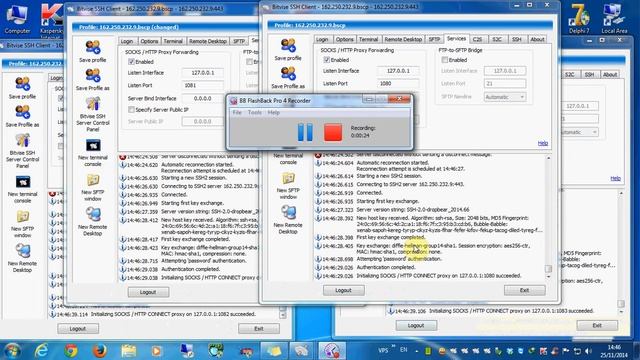
Task: Click Exit button in back-right window
Action: 597,325
